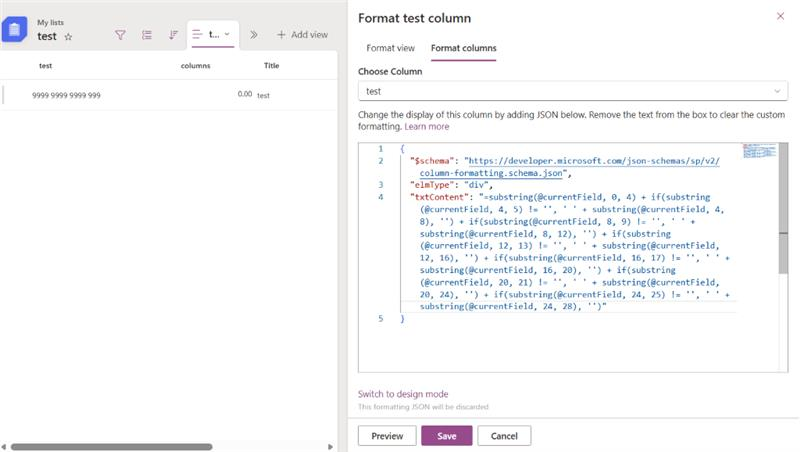Click the "elmType" line in editor
Screen dimensions: 800x452
451,185
